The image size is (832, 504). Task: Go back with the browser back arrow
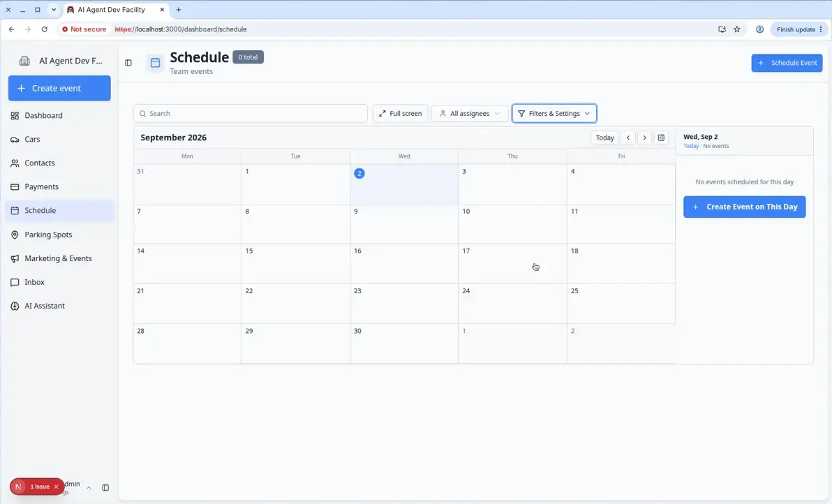(11, 29)
